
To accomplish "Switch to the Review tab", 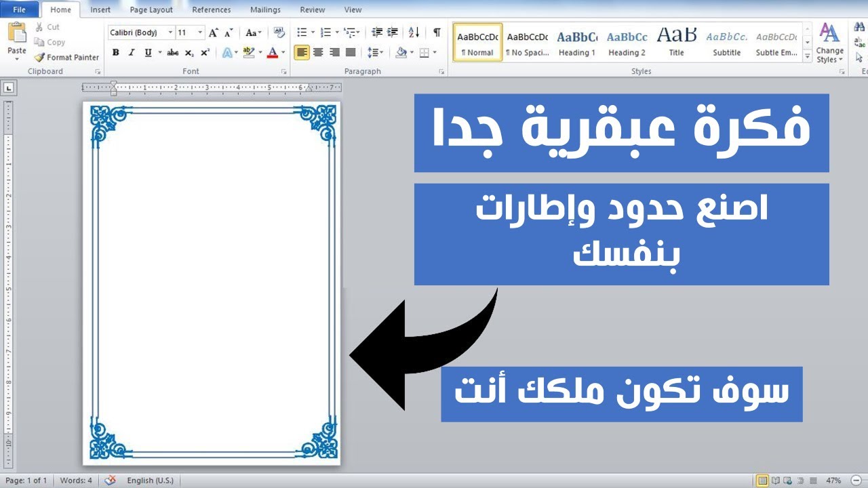I will [x=313, y=10].
